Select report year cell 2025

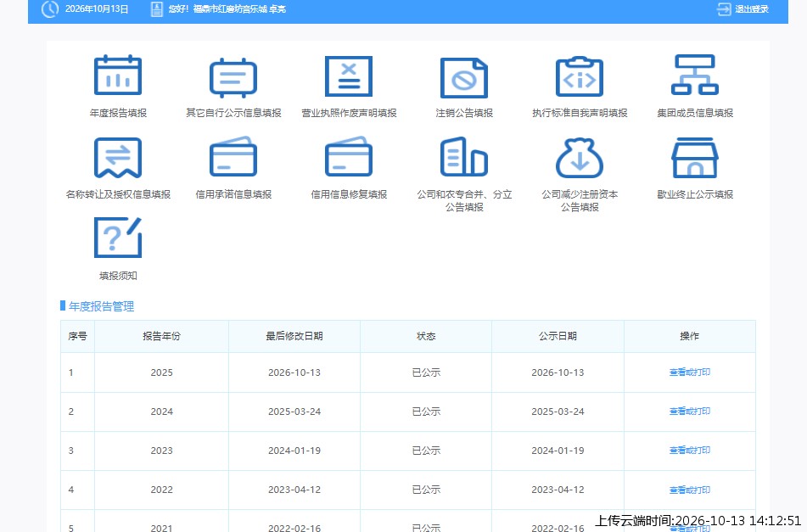[161, 372]
